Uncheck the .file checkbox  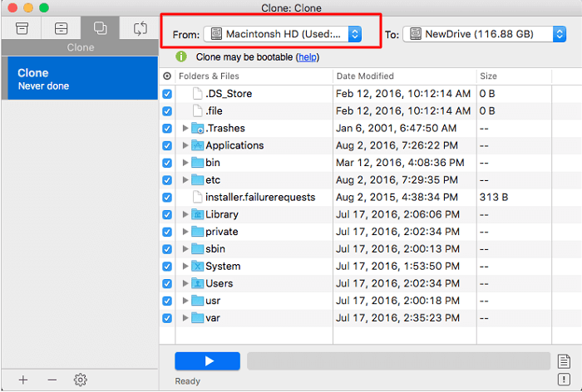point(167,111)
